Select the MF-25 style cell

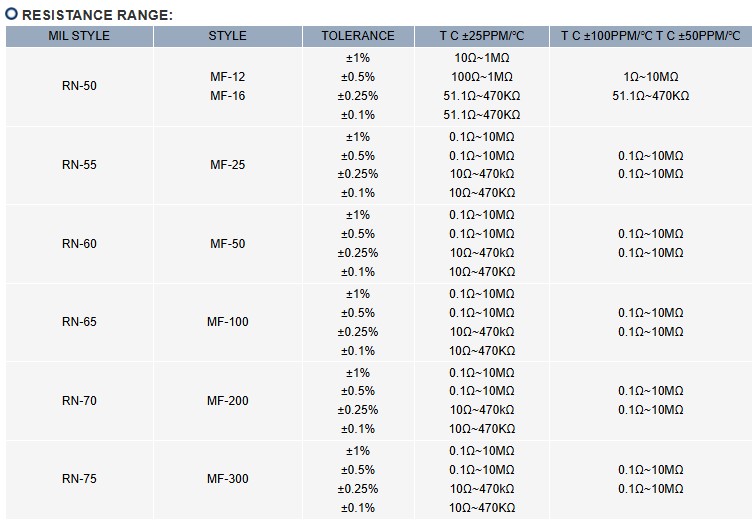point(227,165)
